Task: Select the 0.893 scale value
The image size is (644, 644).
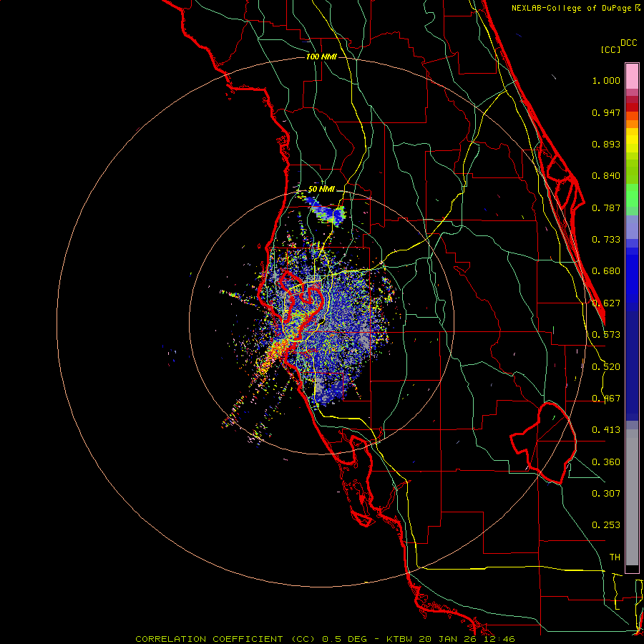Action: (606, 144)
